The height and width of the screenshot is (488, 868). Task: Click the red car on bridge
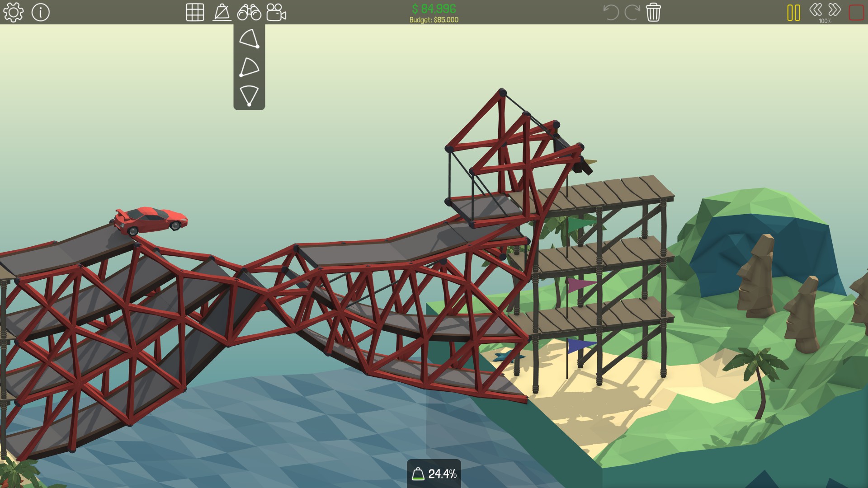pyautogui.click(x=151, y=220)
